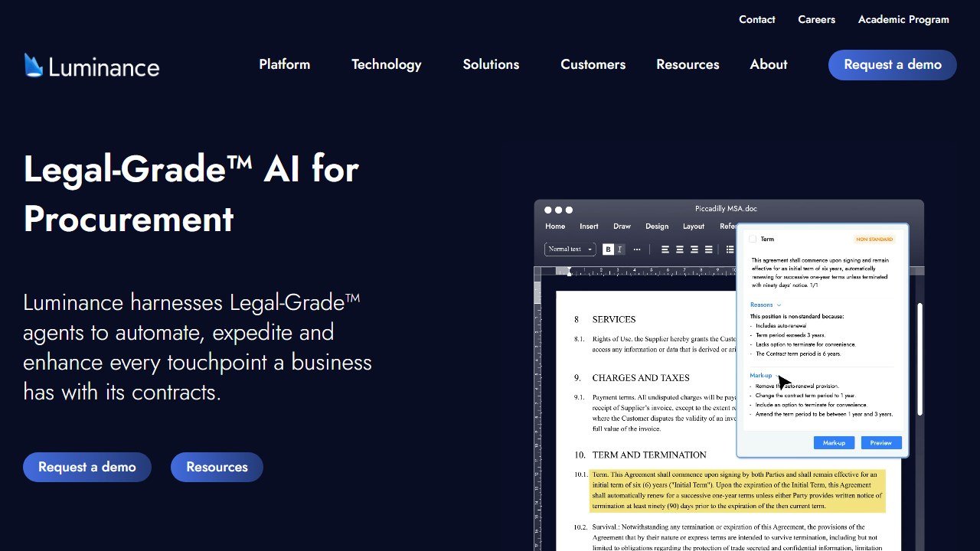Click the CHARGES AND TAXES heading
This screenshot has height=551, width=980.
coord(641,377)
